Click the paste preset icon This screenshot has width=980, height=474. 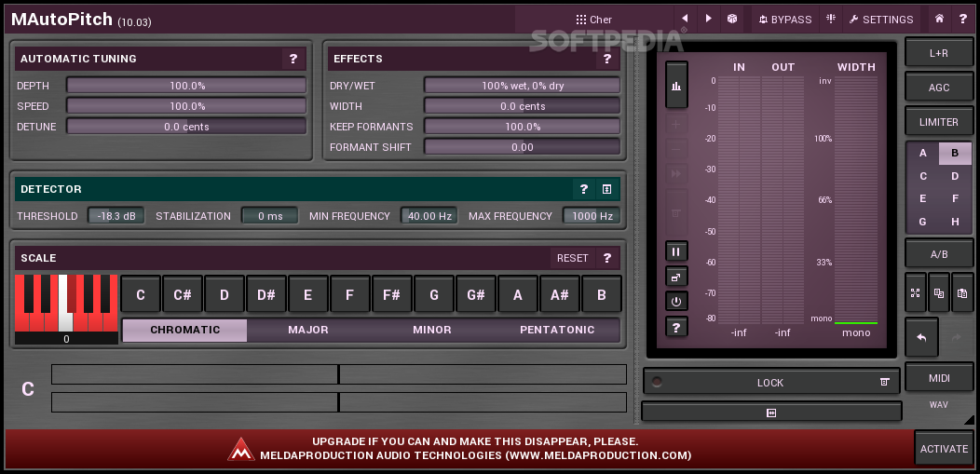[x=962, y=292]
